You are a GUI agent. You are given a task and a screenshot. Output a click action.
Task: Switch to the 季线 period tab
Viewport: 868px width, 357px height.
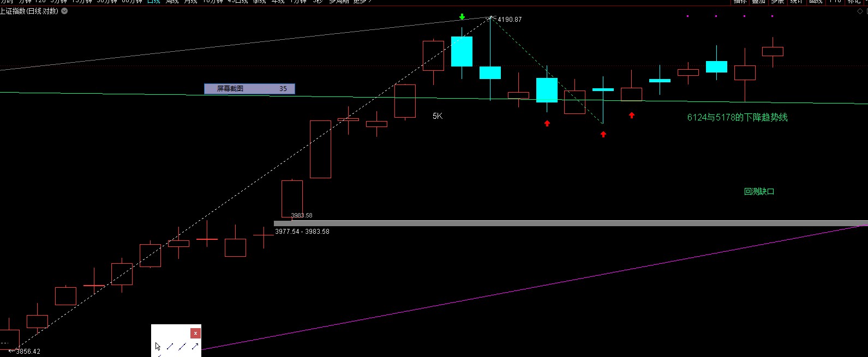pyautogui.click(x=259, y=2)
